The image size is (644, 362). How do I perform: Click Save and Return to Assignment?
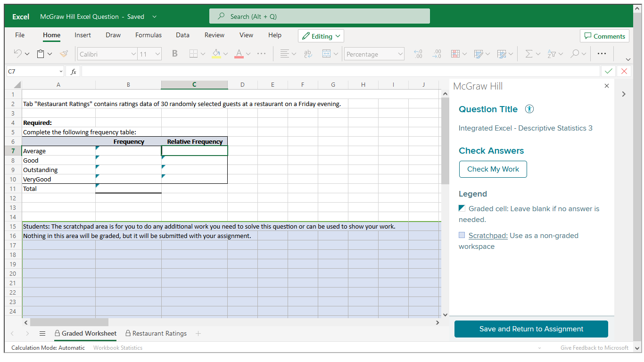point(531,329)
